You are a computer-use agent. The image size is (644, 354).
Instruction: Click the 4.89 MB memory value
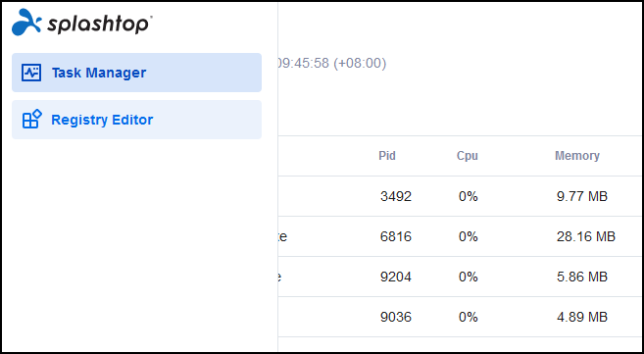[582, 317]
